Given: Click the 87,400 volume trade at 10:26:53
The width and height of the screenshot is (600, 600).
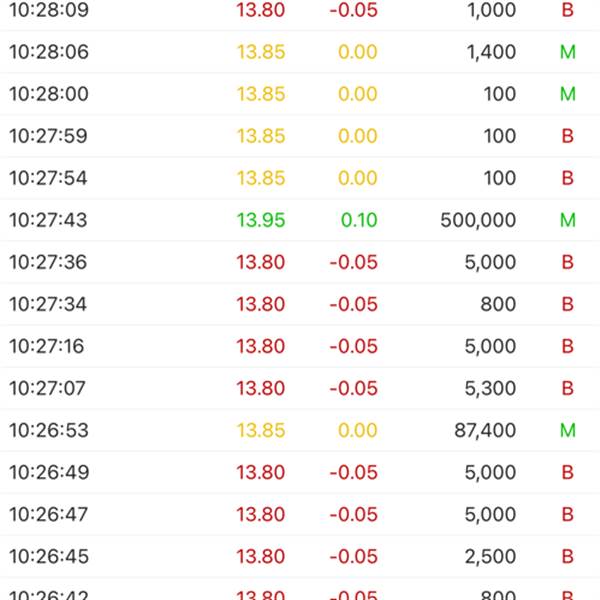Looking at the screenshot, I should click(x=300, y=430).
